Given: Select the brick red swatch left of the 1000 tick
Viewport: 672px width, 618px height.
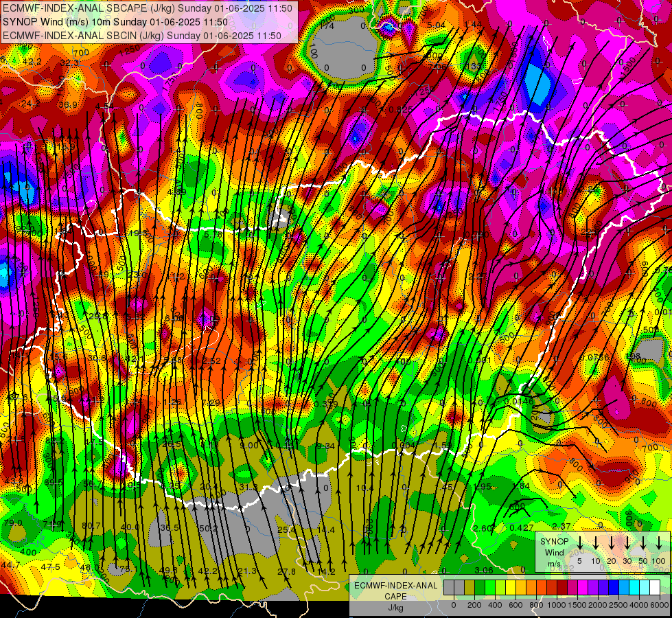Looking at the screenshot, I should click(x=552, y=587).
